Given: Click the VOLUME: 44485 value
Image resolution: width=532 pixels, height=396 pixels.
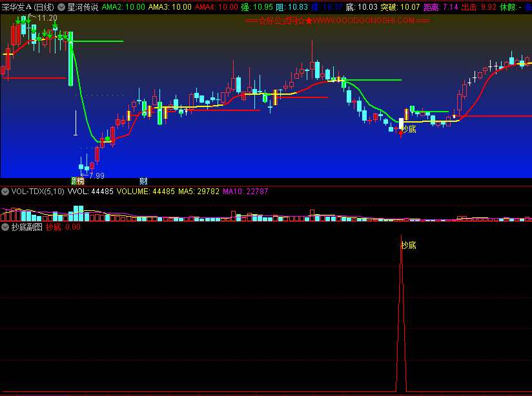Looking at the screenshot, I should tap(146, 192).
